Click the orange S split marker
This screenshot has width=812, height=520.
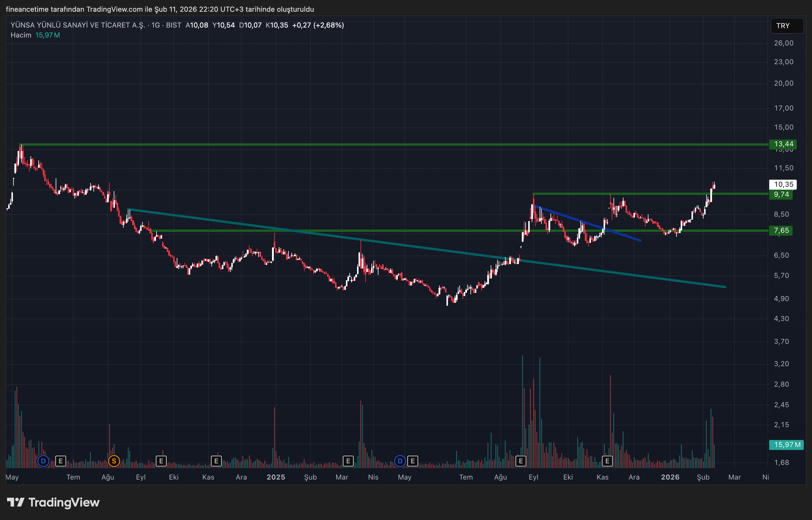114,461
